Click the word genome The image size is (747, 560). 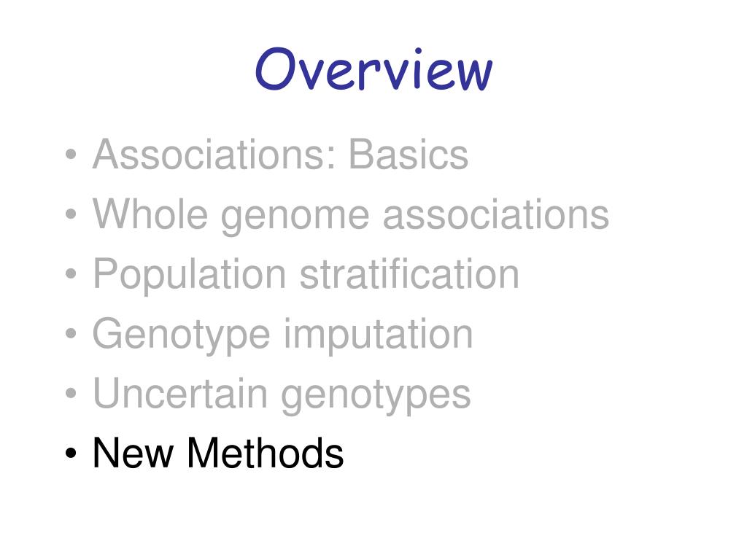pyautogui.click(x=295, y=219)
